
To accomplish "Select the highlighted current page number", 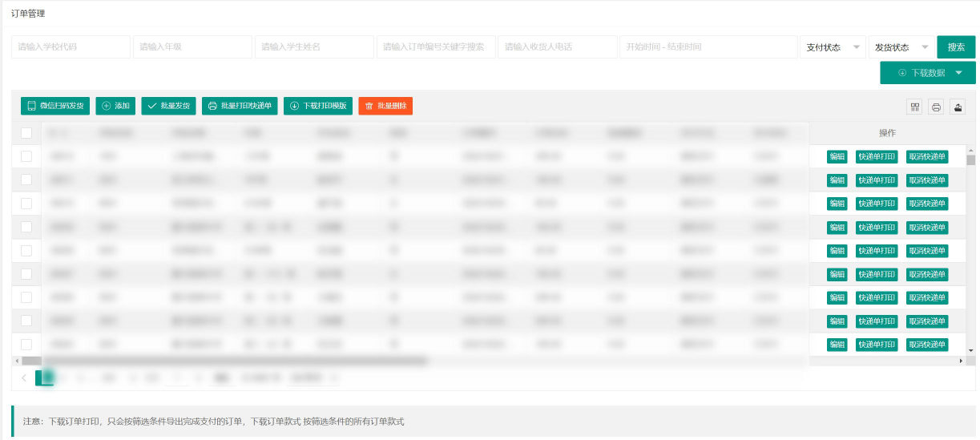I will [x=45, y=377].
